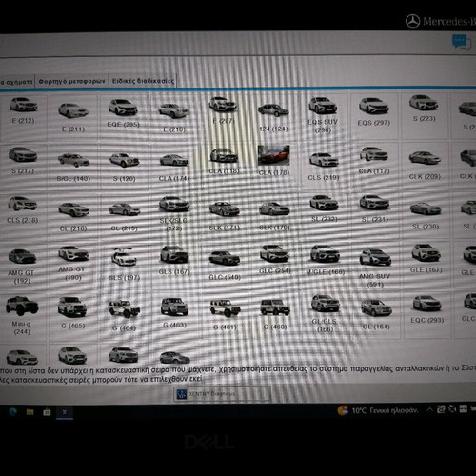Viewport: 476px width, 476px height.
Task: Open Microsoft Store from the taskbar
Action: pos(47,412)
